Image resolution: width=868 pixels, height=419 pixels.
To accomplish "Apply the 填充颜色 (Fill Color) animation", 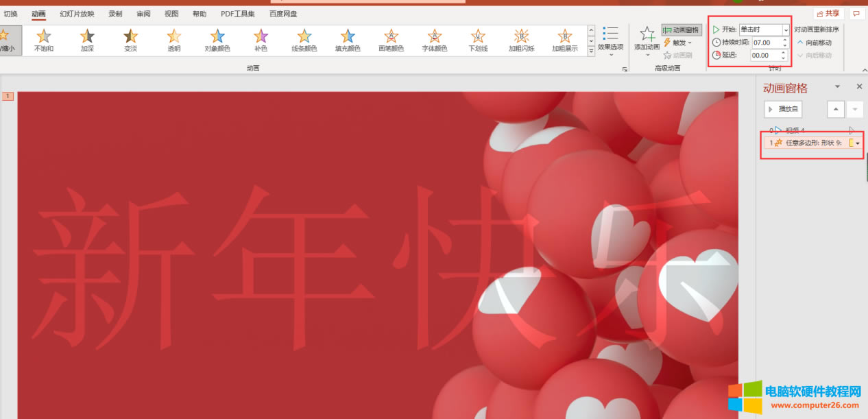I will click(x=348, y=40).
